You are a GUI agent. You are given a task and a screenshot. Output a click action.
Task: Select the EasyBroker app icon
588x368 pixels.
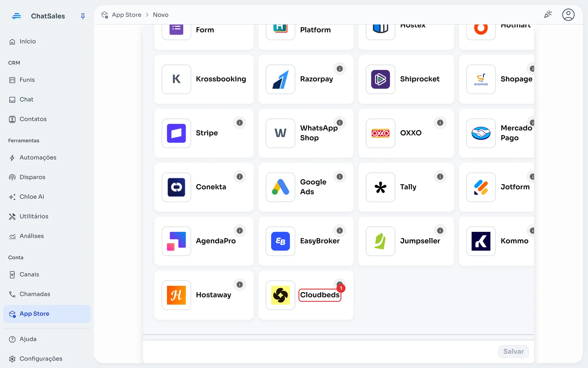tap(280, 241)
